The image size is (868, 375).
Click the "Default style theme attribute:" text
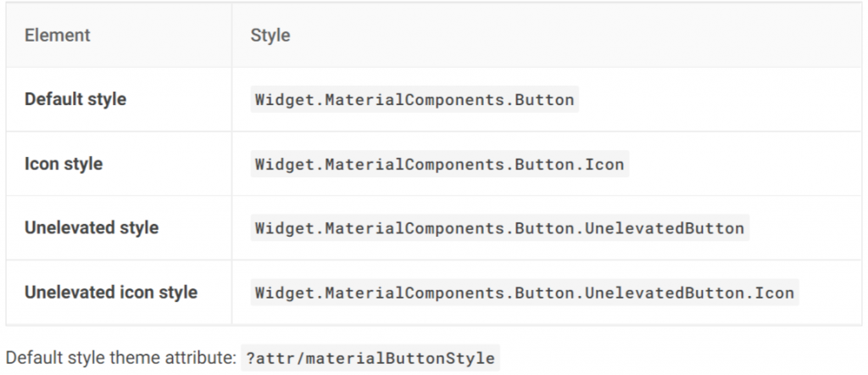tap(120, 357)
